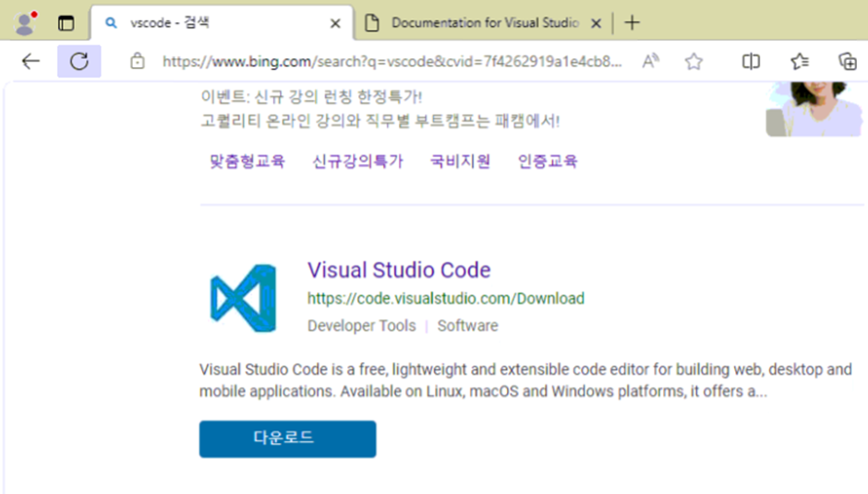Image resolution: width=868 pixels, height=494 pixels.
Task: Open the tab actions menu icon
Action: pos(66,23)
